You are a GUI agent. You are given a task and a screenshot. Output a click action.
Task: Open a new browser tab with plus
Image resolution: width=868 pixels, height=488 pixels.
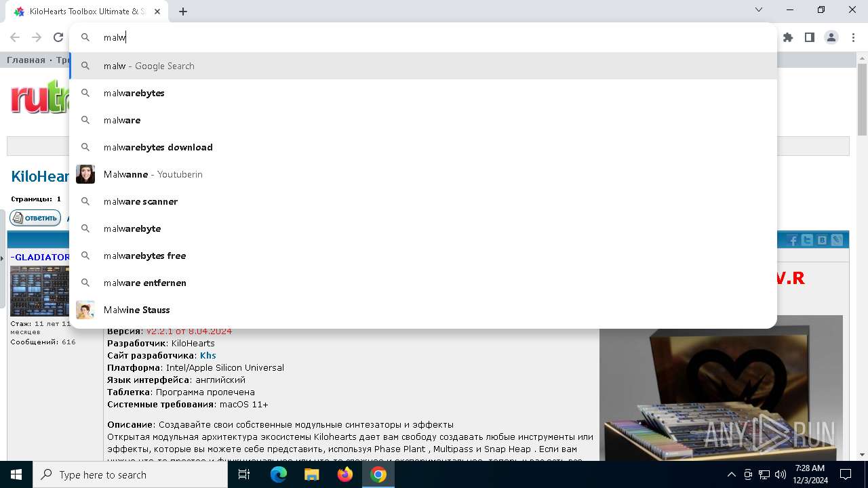[x=183, y=11]
